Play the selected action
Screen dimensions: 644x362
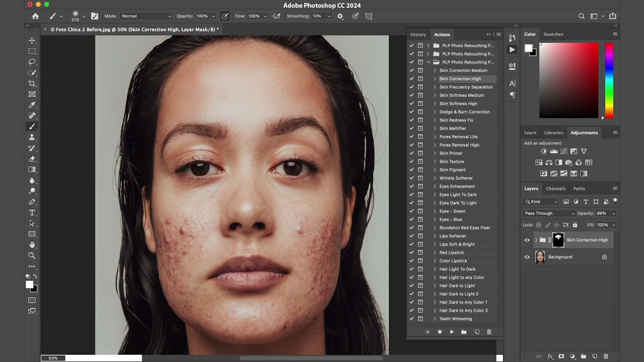452,332
